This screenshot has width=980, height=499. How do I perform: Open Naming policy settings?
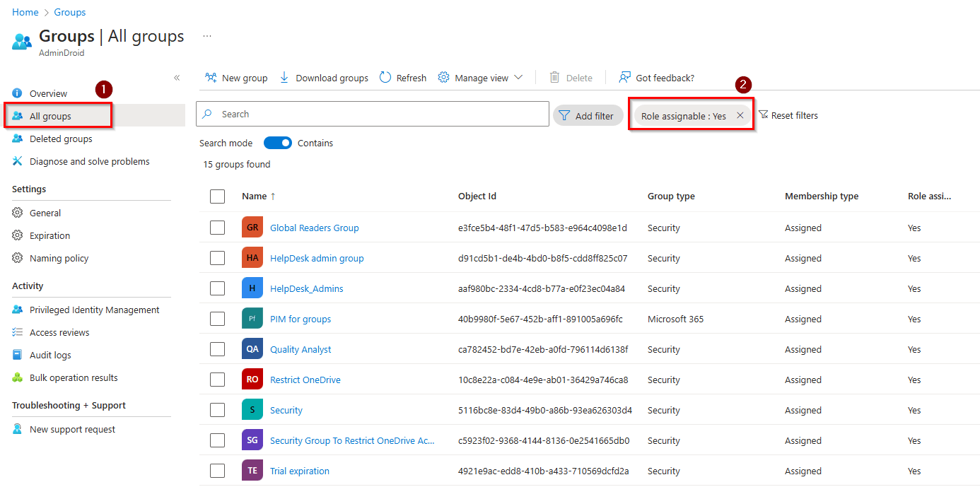[59, 258]
